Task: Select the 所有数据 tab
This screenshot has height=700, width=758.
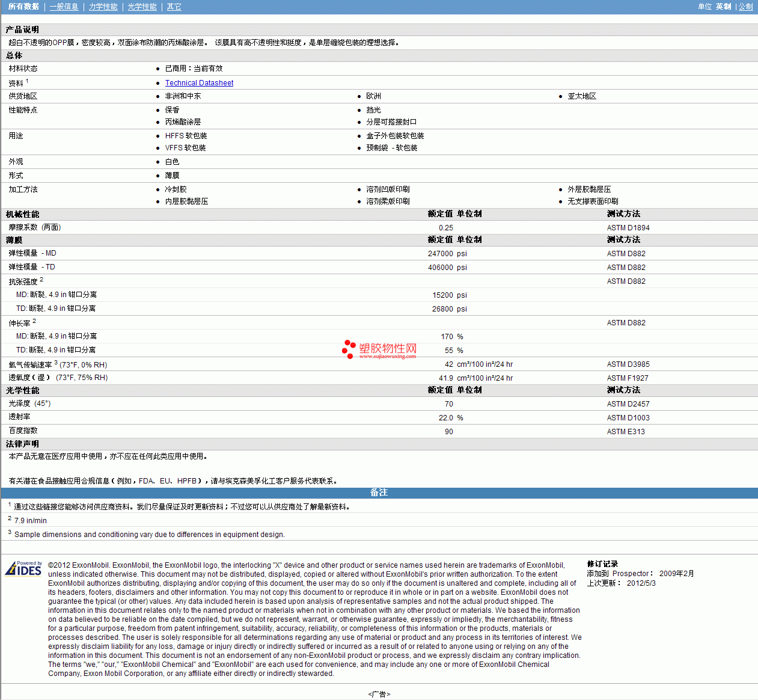Action: [23, 7]
